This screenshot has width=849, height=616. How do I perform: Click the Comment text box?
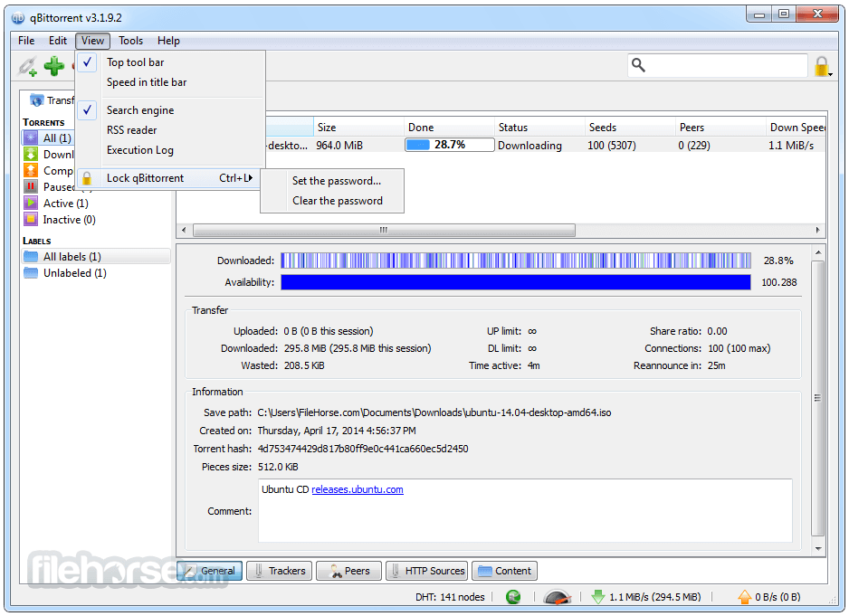(x=525, y=510)
